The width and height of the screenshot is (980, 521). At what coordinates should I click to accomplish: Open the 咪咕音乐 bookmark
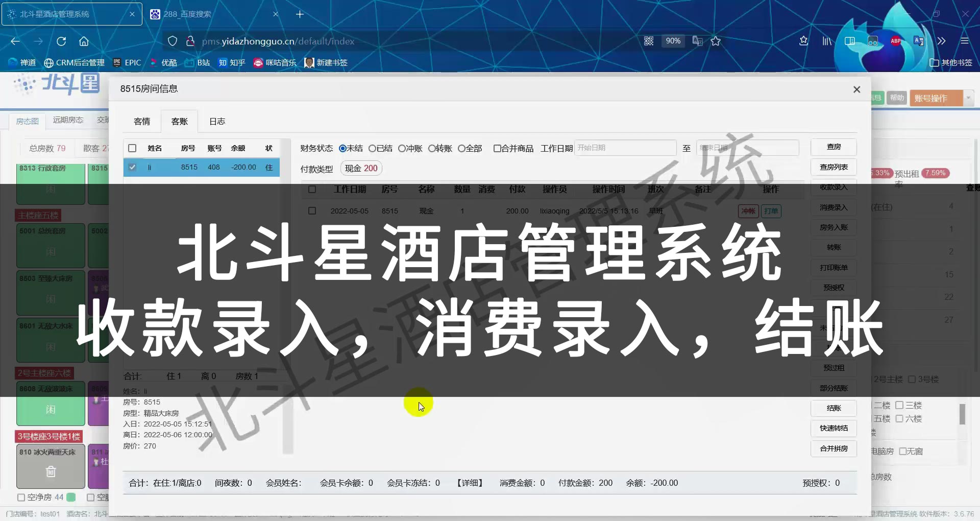coord(275,62)
